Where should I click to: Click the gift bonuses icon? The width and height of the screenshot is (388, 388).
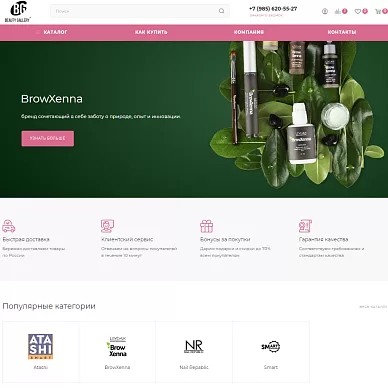point(206,226)
